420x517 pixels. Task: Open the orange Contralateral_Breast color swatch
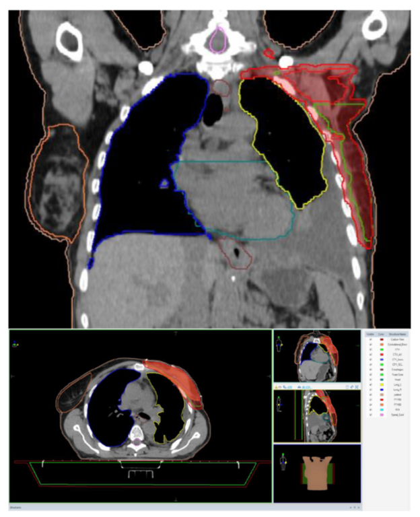coord(382,345)
